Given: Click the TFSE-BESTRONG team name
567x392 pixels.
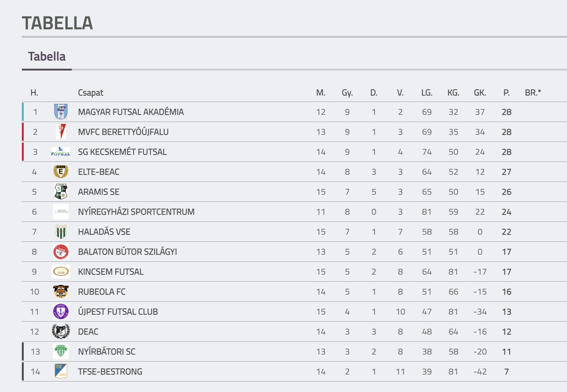Looking at the screenshot, I should point(110,372).
